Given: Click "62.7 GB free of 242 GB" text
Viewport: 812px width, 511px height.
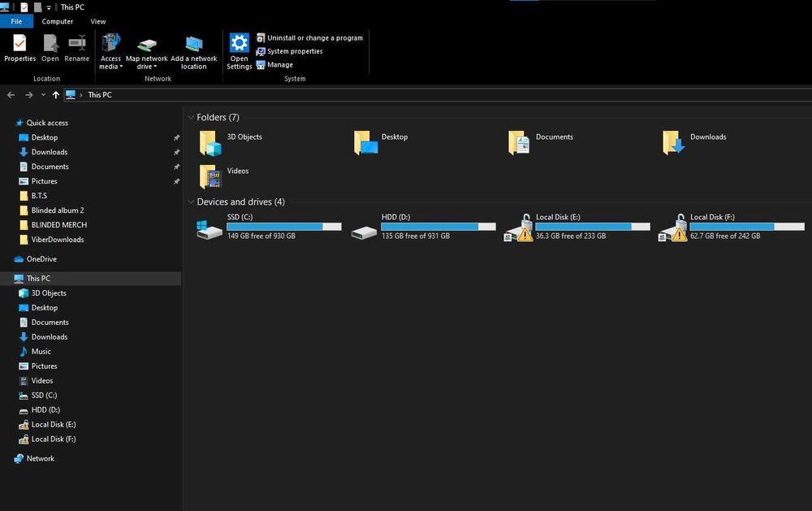Looking at the screenshot, I should coord(725,236).
